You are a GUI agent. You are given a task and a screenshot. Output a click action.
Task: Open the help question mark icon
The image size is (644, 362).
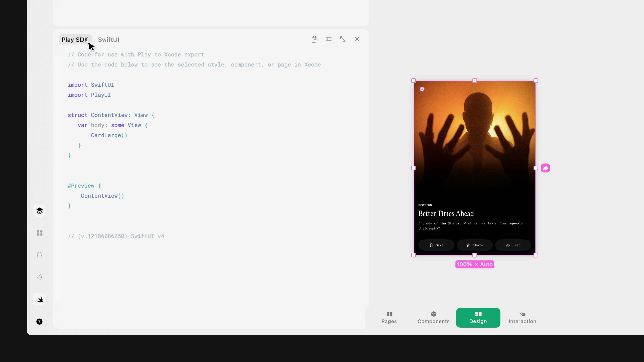click(40, 322)
